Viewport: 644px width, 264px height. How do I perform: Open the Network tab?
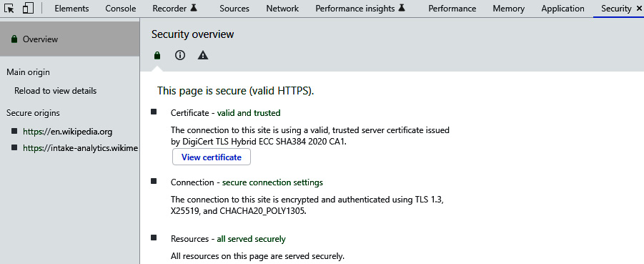(282, 8)
